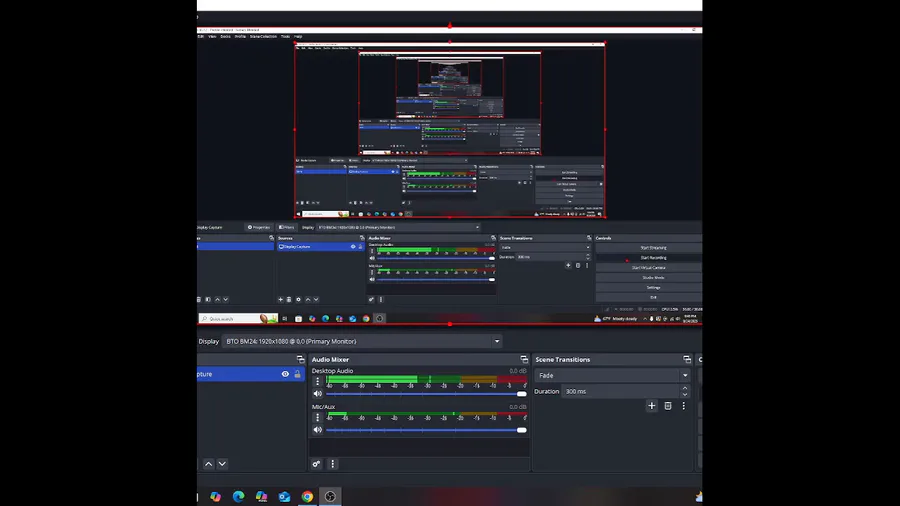Pop out the lower Scene Transitions dock
Viewport: 900px width, 506px height.
(x=687, y=360)
